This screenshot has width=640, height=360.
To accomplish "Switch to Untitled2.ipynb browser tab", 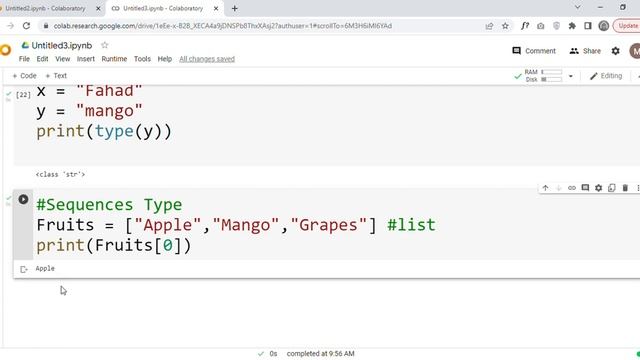I will point(46,8).
